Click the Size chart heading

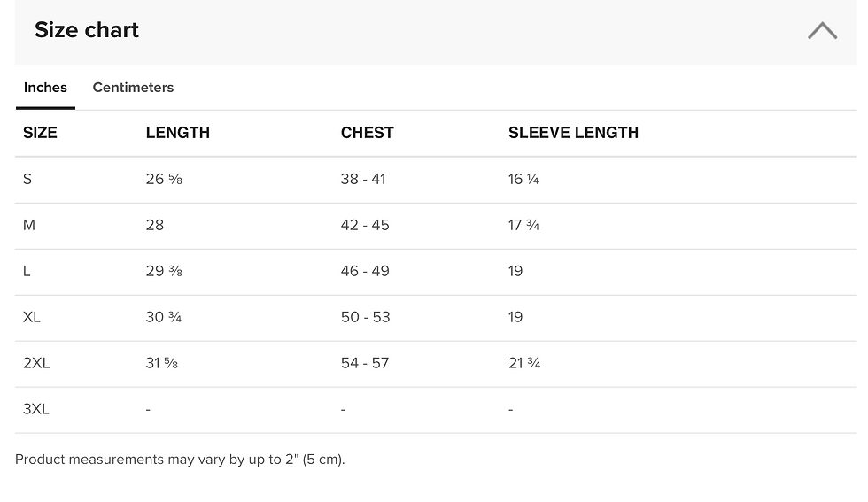coord(87,30)
